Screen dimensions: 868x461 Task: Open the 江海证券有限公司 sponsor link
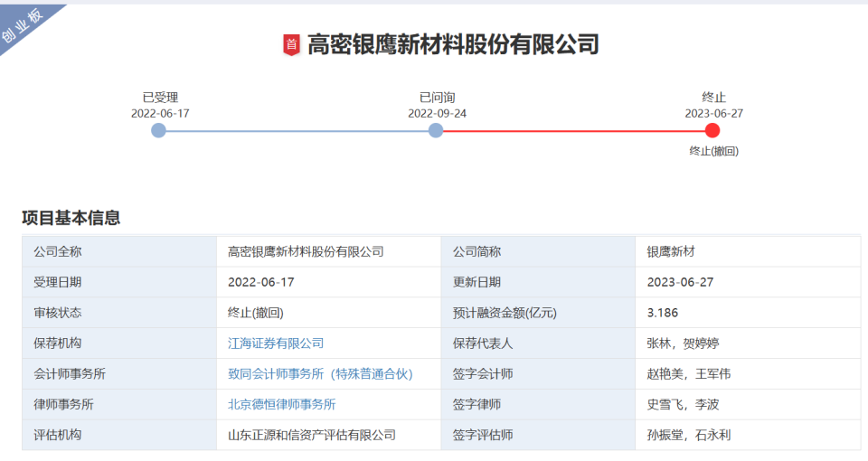coord(276,343)
